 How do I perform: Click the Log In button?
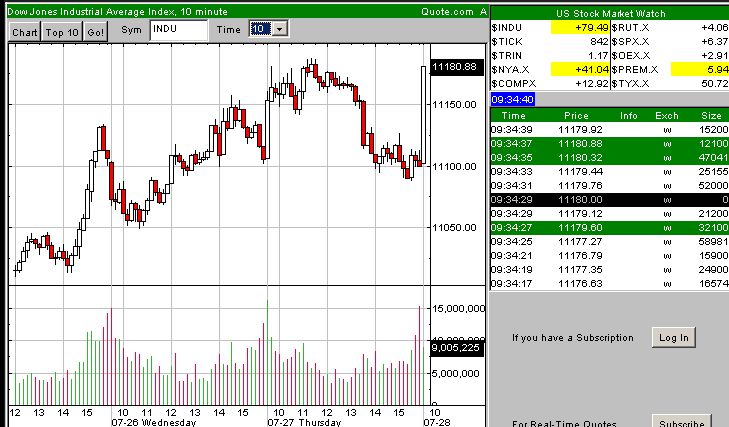point(674,338)
